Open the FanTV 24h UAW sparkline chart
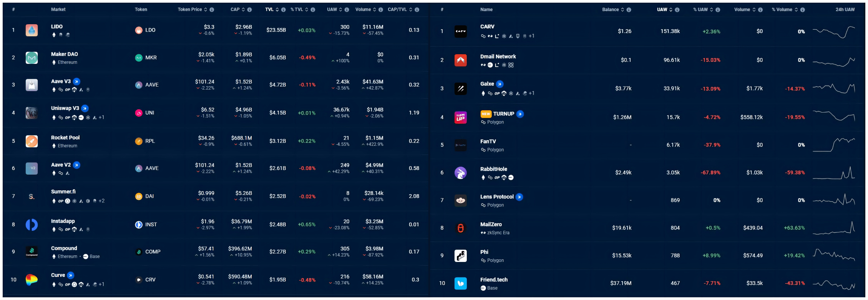The image size is (868, 300). point(834,145)
